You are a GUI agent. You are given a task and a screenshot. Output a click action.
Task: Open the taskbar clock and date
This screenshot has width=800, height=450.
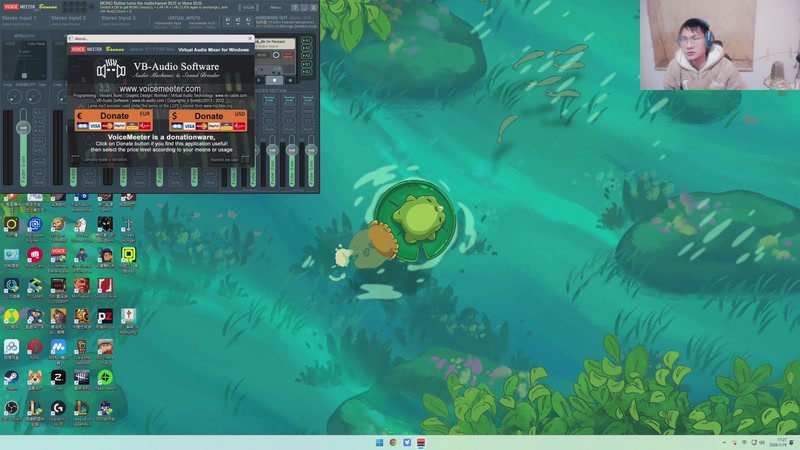tap(780, 442)
